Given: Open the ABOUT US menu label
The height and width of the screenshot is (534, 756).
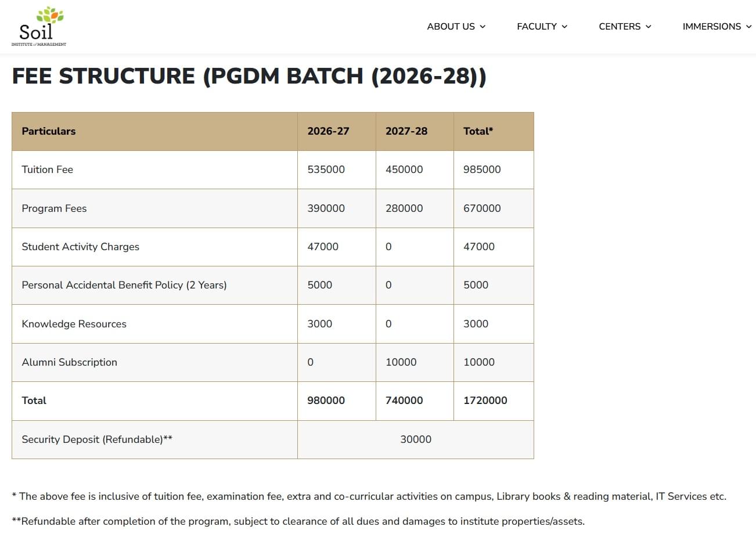Looking at the screenshot, I should pyautogui.click(x=451, y=27).
